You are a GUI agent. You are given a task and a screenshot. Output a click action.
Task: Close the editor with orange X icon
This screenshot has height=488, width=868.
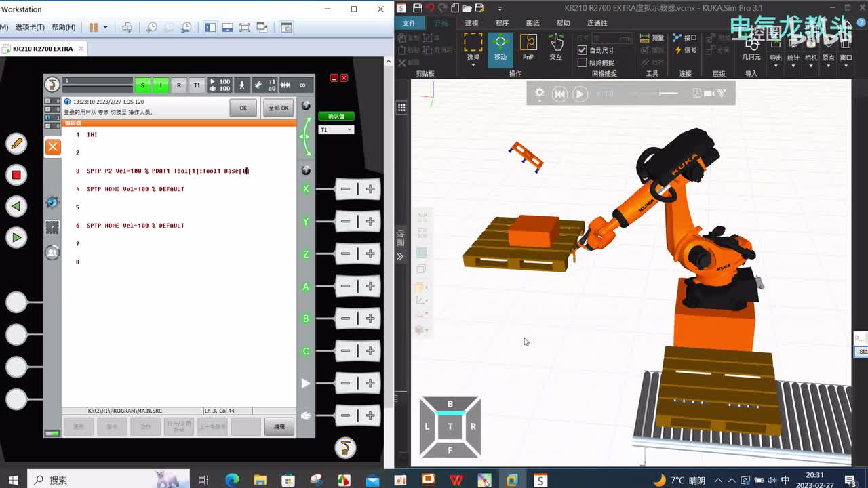tap(53, 147)
